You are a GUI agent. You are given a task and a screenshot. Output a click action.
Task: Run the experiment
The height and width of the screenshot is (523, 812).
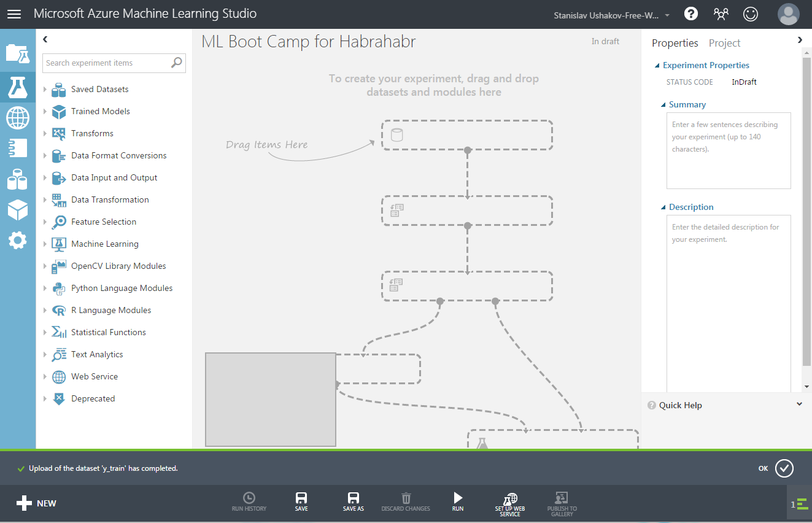[458, 502]
